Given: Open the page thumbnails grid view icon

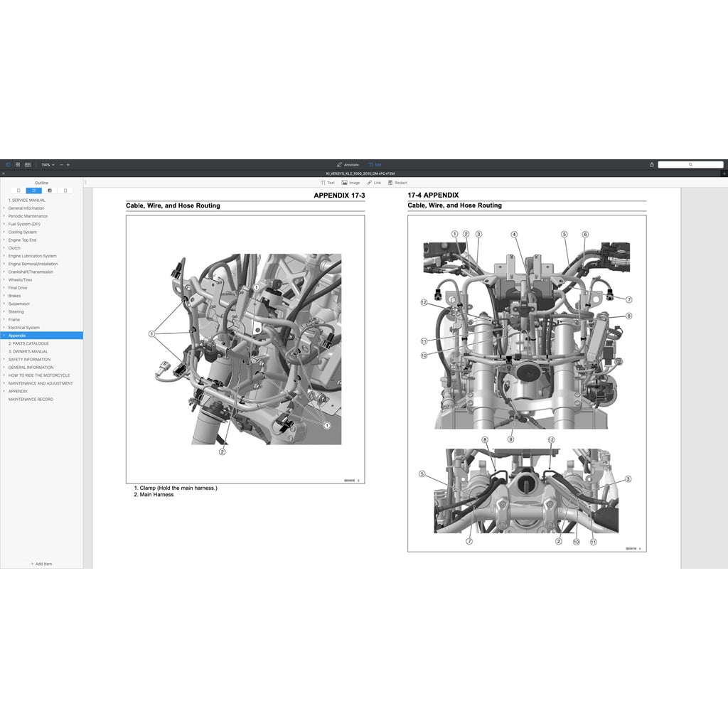Looking at the screenshot, I should point(18,164).
